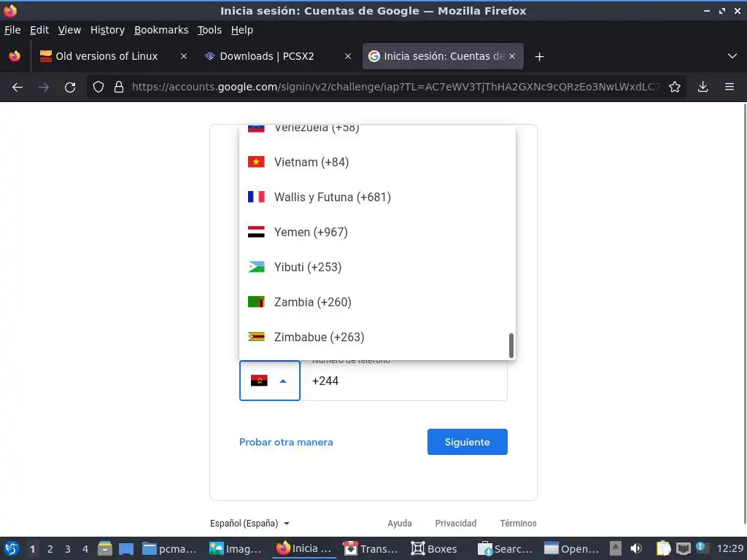
Task: Reload the current page
Action: pos(70,87)
